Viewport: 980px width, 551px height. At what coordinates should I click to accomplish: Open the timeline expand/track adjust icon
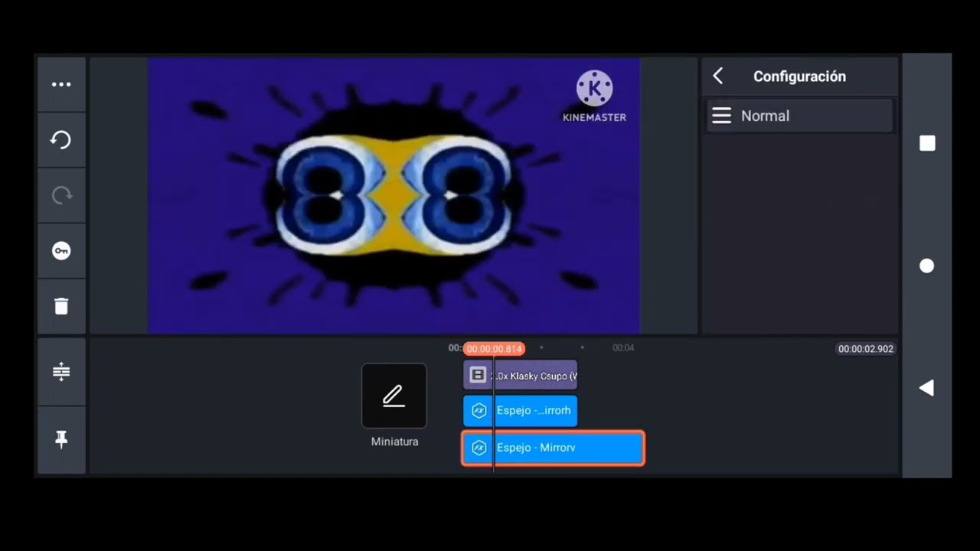pos(61,372)
